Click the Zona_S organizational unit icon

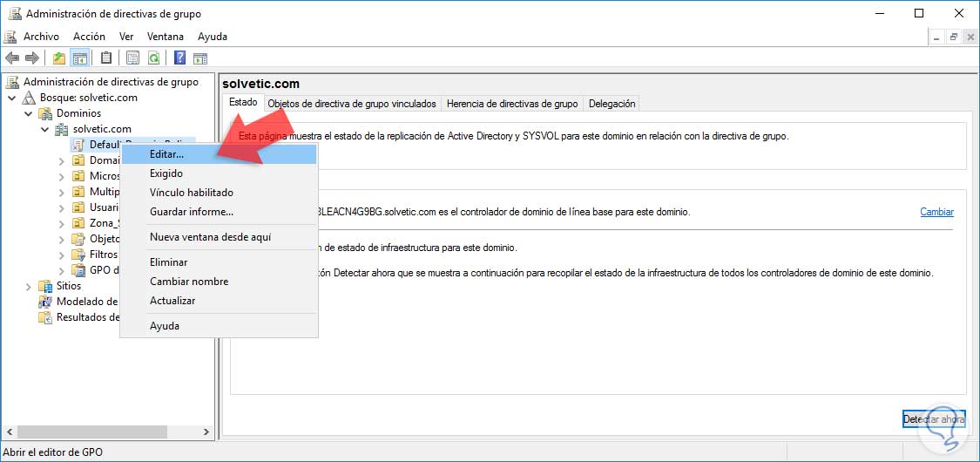78,223
